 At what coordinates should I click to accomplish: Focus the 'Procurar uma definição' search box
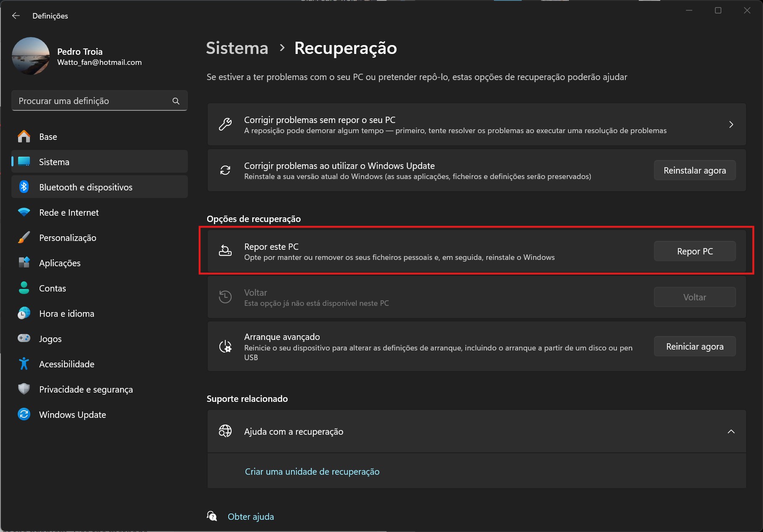pyautogui.click(x=99, y=101)
